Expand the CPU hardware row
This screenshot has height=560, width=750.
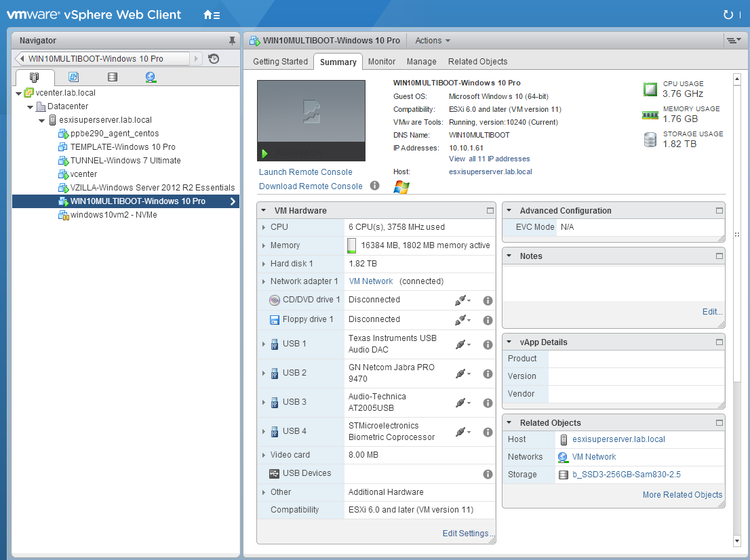point(264,227)
